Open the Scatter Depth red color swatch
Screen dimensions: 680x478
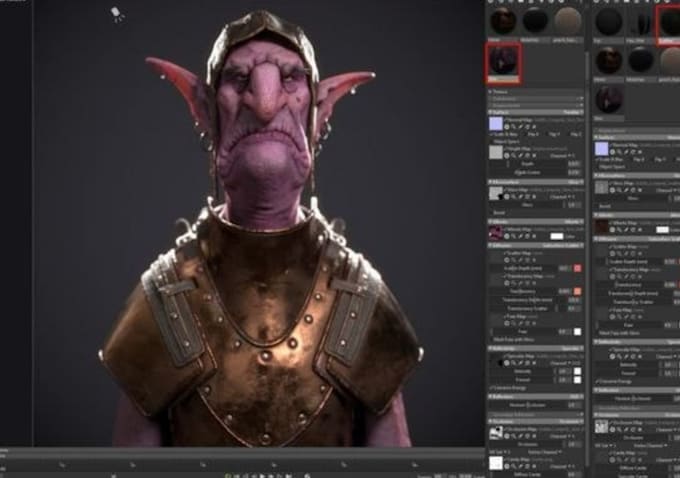[x=577, y=268]
